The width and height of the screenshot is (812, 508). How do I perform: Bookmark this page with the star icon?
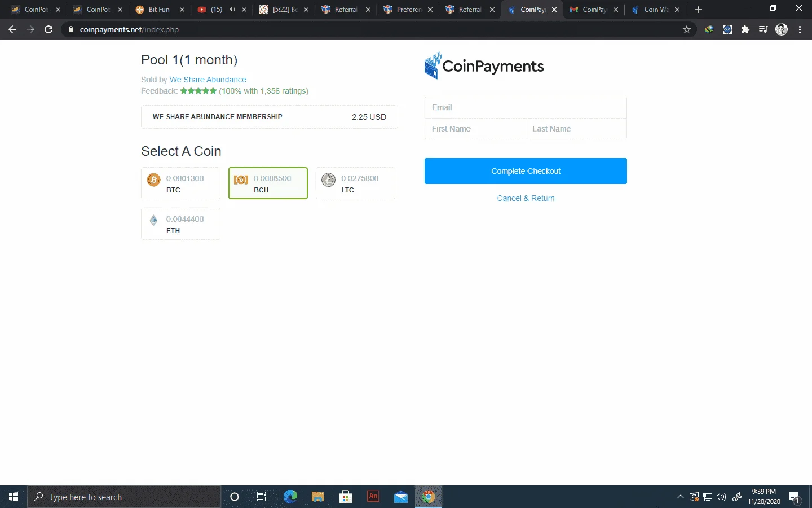(x=687, y=29)
